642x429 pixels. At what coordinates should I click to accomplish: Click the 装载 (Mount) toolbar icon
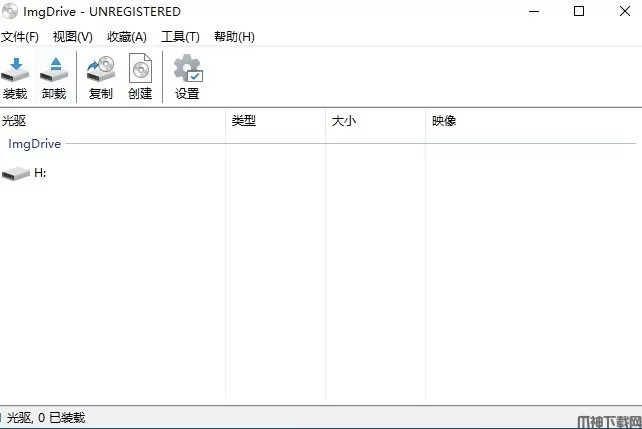coord(15,78)
